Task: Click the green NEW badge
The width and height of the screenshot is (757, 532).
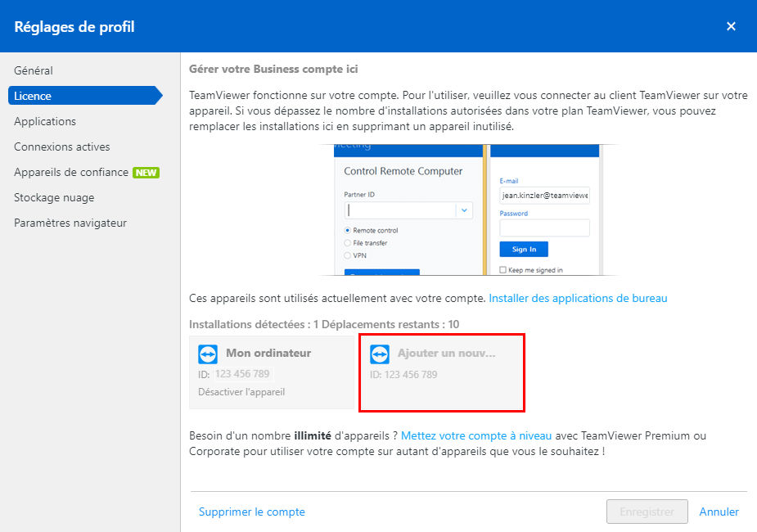Action: [x=146, y=173]
